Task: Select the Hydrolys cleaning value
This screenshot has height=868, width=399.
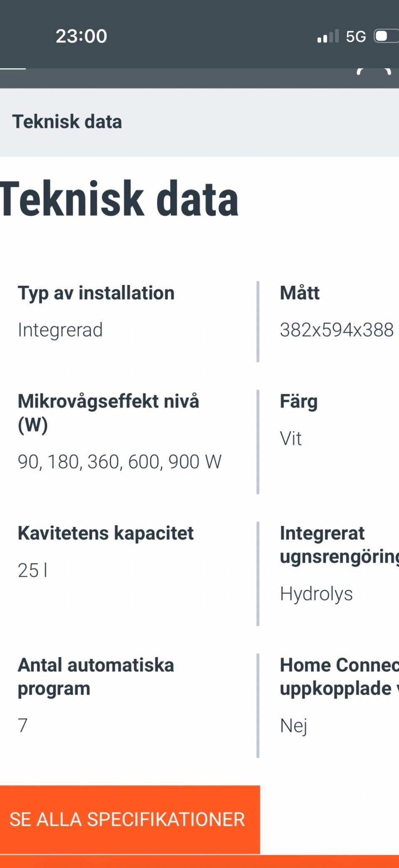Action: point(316,594)
